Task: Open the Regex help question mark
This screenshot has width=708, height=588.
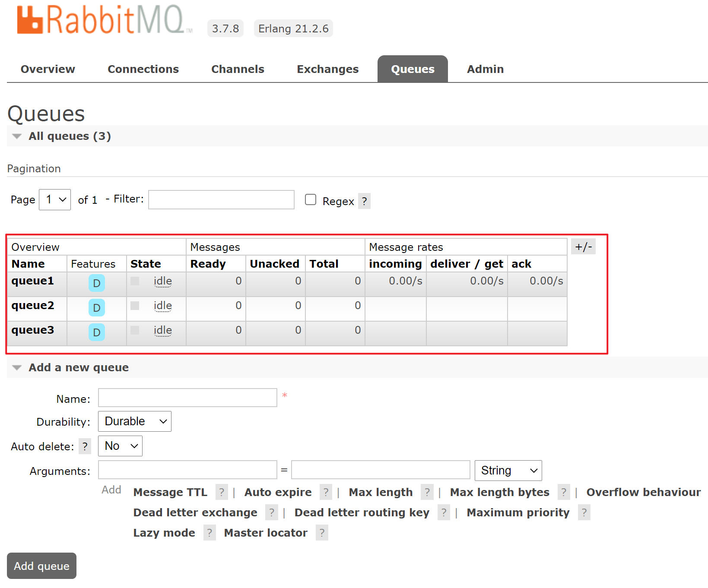Action: tap(364, 201)
